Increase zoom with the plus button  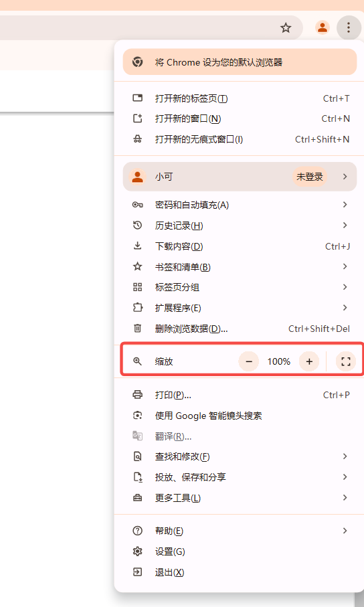click(309, 361)
